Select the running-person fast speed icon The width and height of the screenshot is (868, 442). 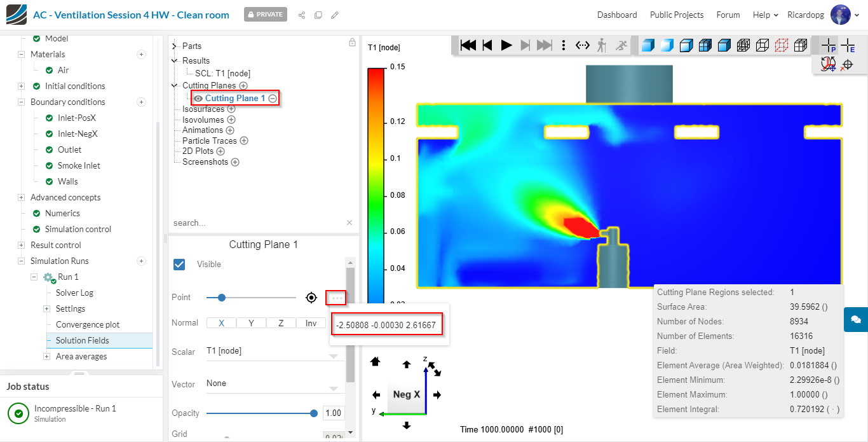point(621,45)
